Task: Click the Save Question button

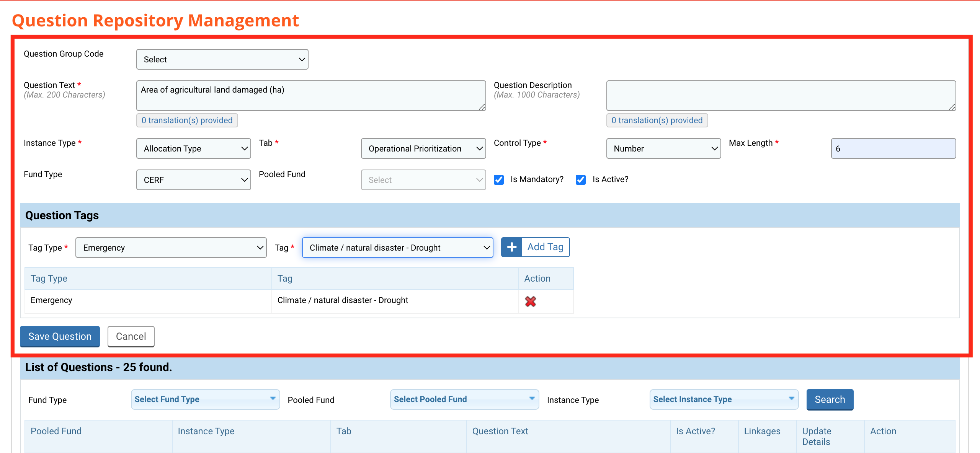Action: pyautogui.click(x=60, y=336)
